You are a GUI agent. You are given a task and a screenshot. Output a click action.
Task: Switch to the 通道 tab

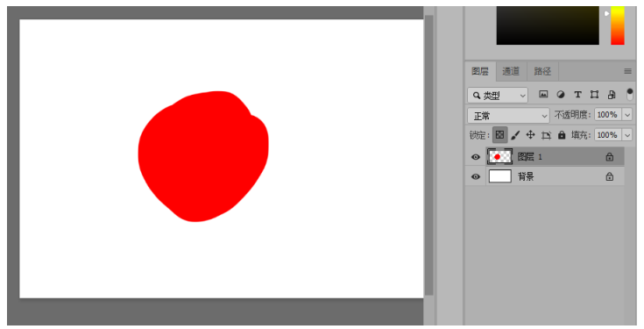[x=511, y=71]
